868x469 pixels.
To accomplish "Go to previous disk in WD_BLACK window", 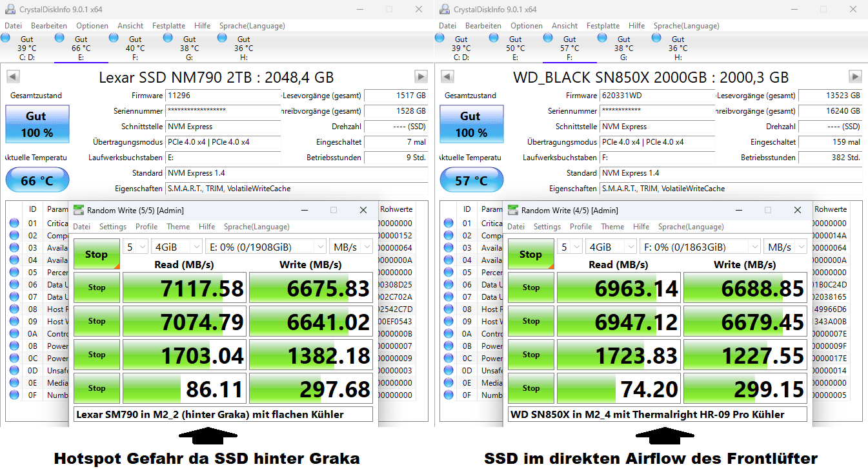I will tap(447, 77).
